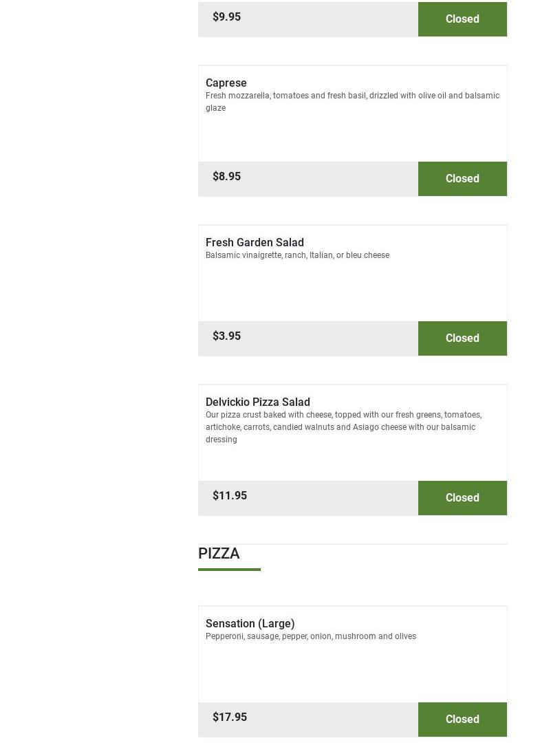Click the PIZZA section heading
The width and height of the screenshot is (540, 756).
coord(219,553)
